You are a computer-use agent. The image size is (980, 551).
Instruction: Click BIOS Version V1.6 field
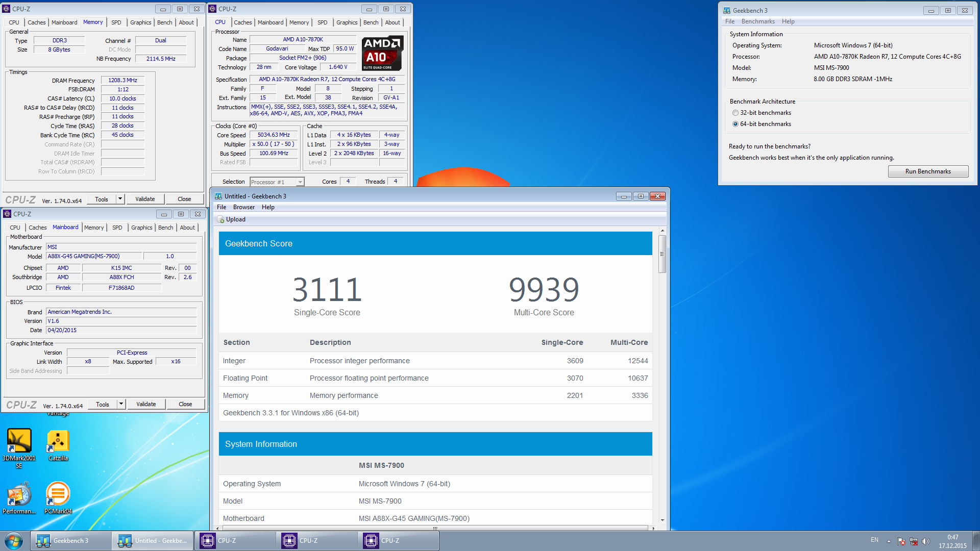121,321
